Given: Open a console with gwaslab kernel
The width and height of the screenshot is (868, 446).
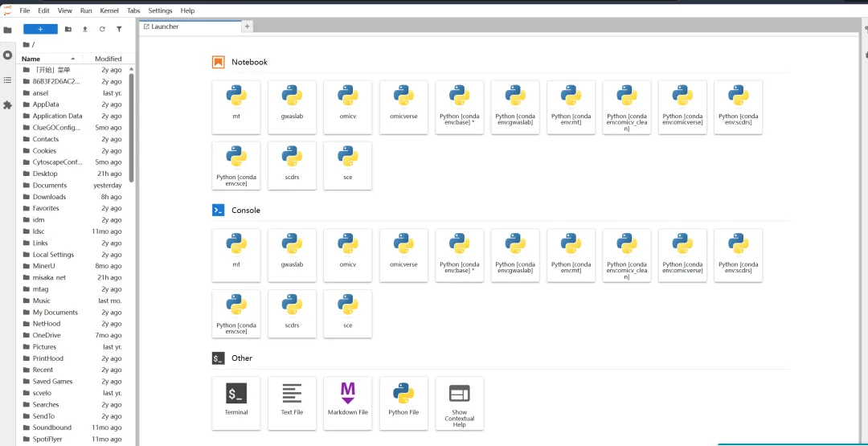Looking at the screenshot, I should click(x=292, y=256).
